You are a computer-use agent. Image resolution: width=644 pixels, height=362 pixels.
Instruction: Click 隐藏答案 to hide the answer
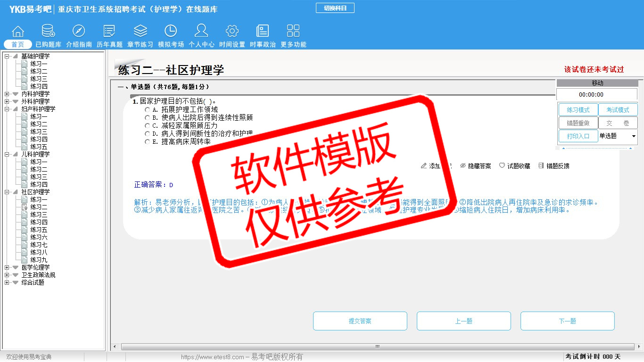pyautogui.click(x=475, y=166)
